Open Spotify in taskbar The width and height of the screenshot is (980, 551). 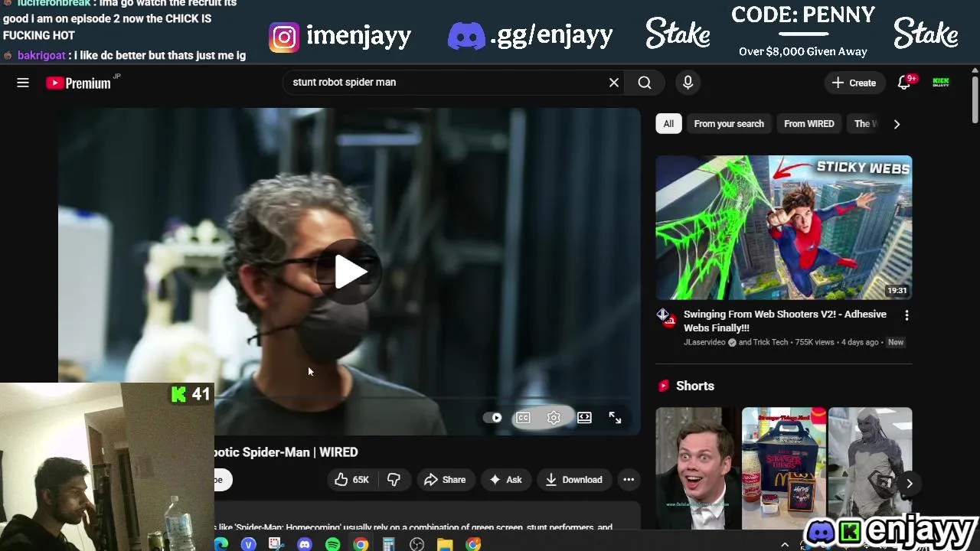(332, 544)
